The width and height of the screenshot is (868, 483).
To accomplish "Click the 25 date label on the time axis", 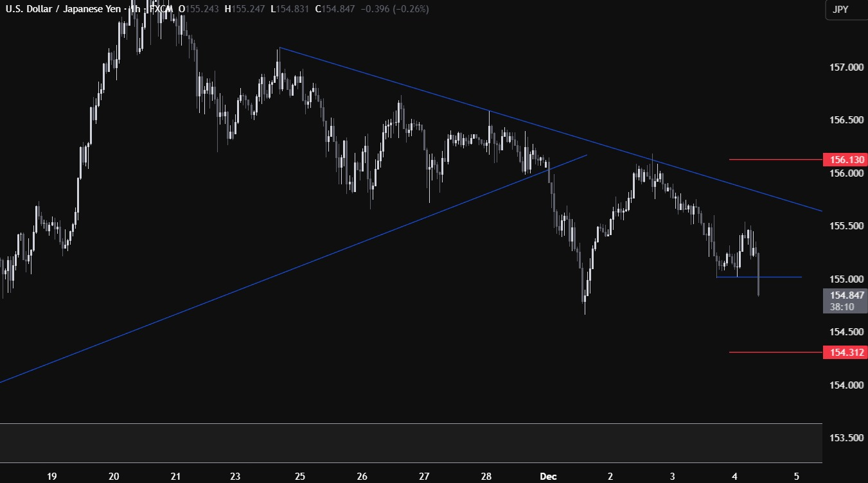I will tap(300, 476).
